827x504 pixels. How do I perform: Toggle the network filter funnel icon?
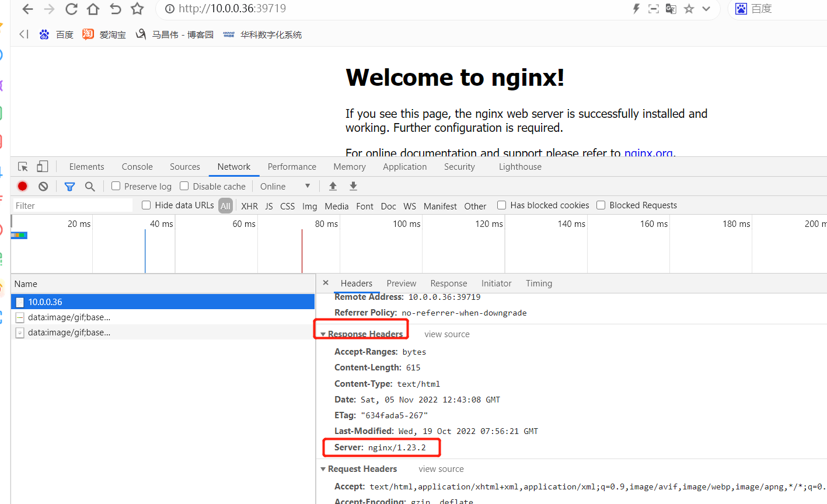[x=69, y=187]
